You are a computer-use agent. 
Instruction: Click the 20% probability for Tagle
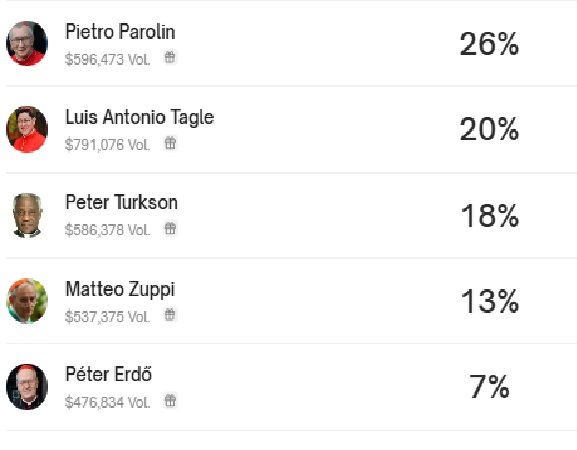489,129
